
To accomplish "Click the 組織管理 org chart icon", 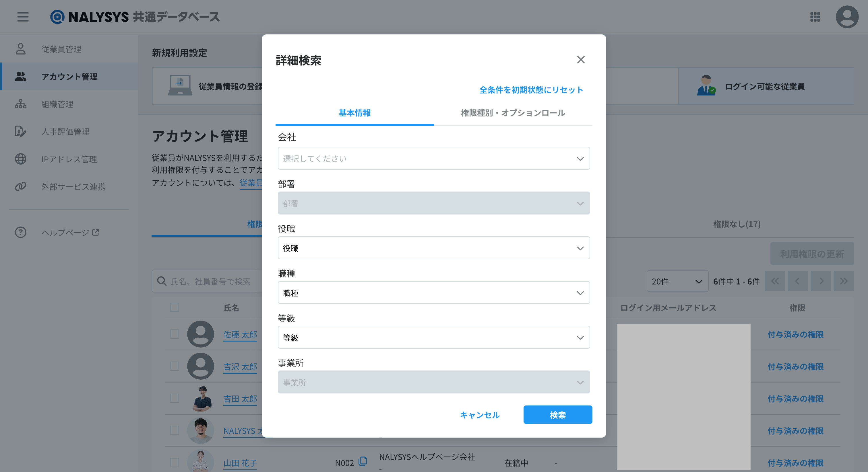I will (21, 104).
